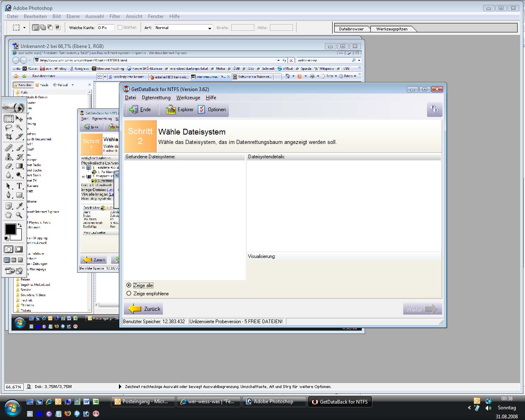The height and width of the screenshot is (420, 525).
Task: Activate the Crop tool
Action: tap(9, 137)
